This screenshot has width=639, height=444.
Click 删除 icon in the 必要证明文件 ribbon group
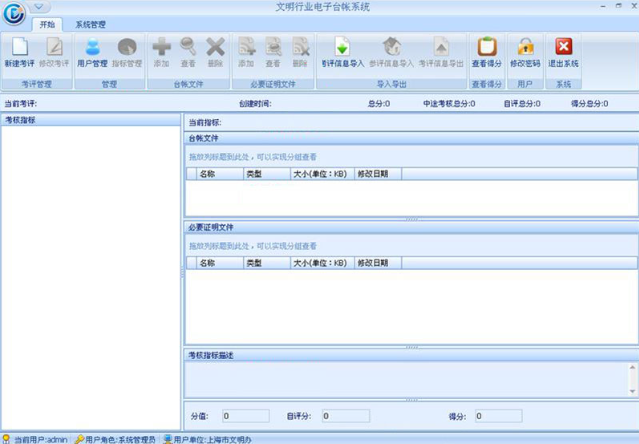pos(300,49)
